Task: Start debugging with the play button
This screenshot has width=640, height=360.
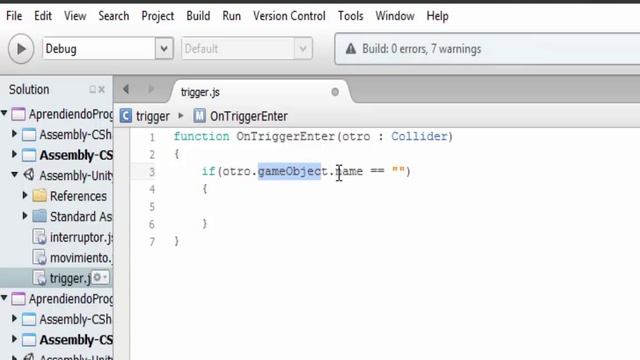Action: (21, 49)
